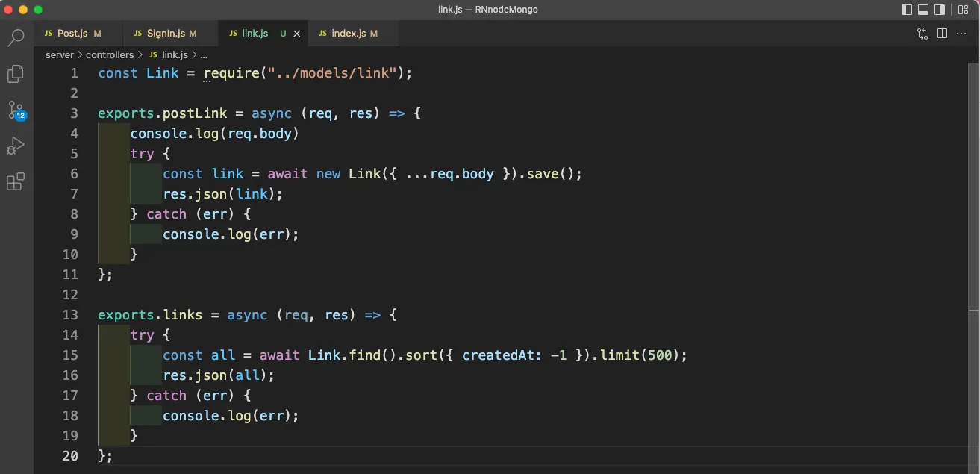Click console.log(err) on line 18
This screenshot has height=474, width=980.
[228, 416]
